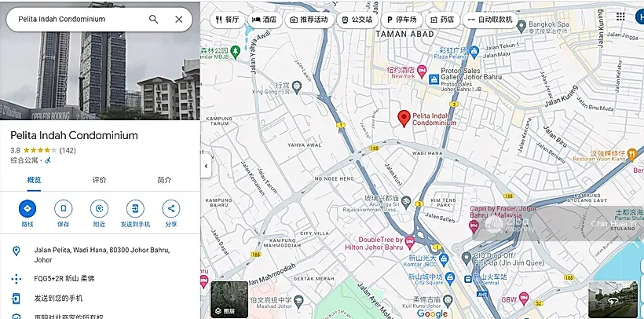Filter map by 药店 pharmacy chip
This screenshot has width=644, height=319.
[442, 19]
